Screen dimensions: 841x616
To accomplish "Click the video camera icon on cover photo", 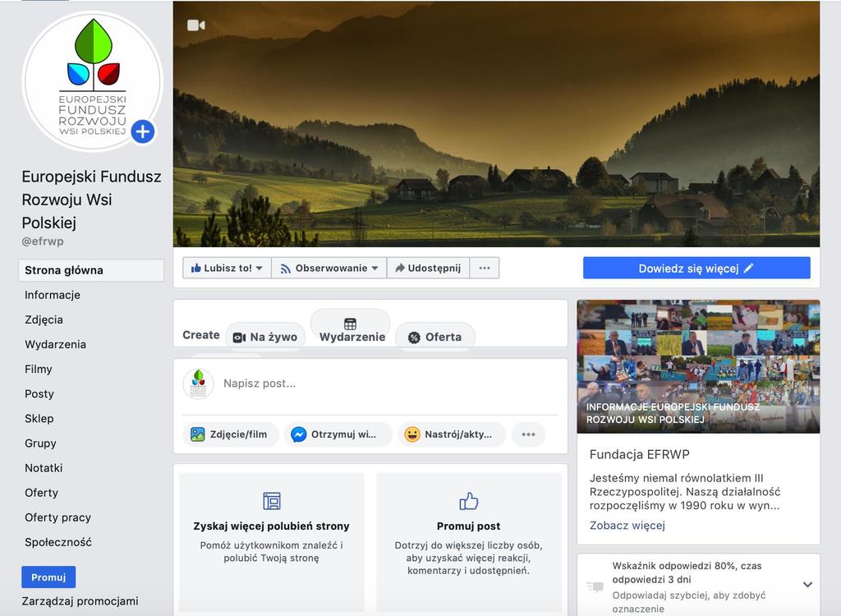I will click(x=195, y=25).
